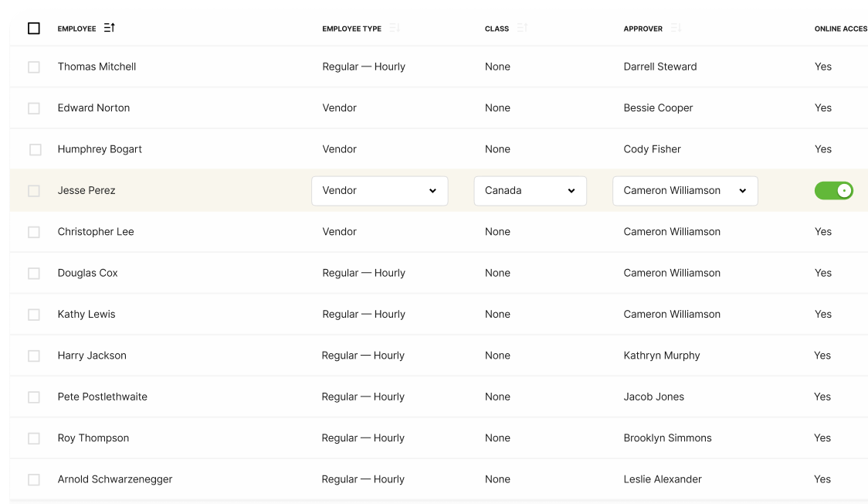Tick the select-all checkbox in the header

click(34, 29)
